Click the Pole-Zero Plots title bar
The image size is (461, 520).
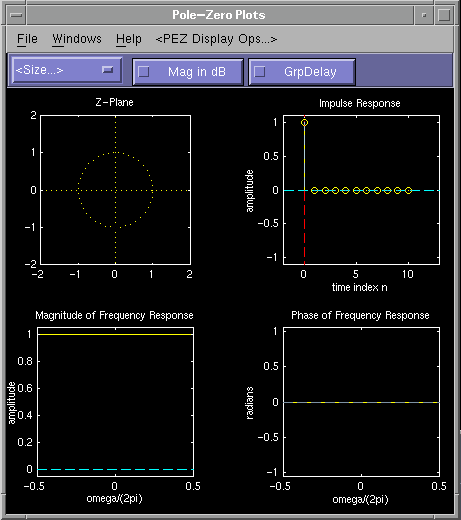click(x=219, y=15)
